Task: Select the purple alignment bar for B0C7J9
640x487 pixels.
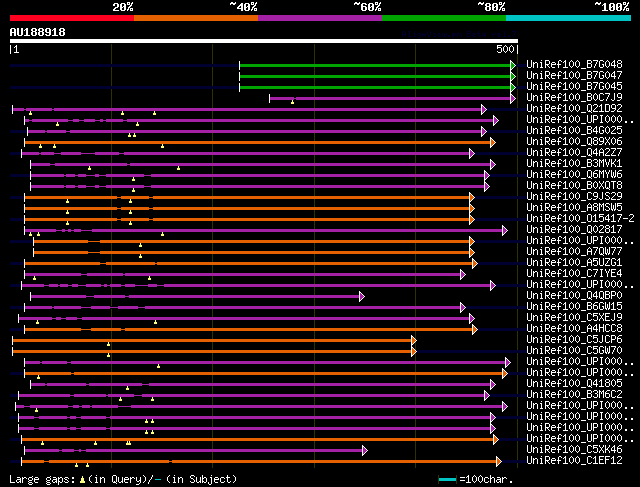Action: coord(390,98)
